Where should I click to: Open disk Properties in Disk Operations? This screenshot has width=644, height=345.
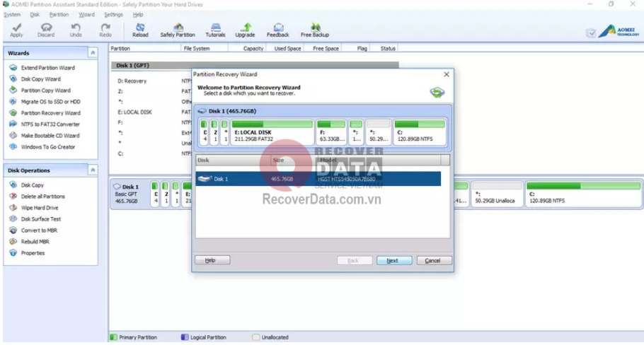33,253
